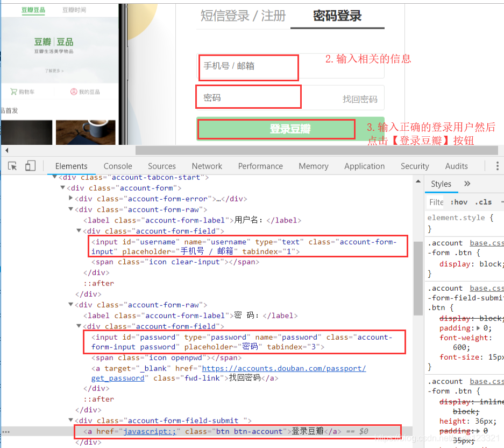Image resolution: width=504 pixels, height=448 pixels.
Task: Collapse the account-tabcon-start div node
Action: click(x=55, y=177)
